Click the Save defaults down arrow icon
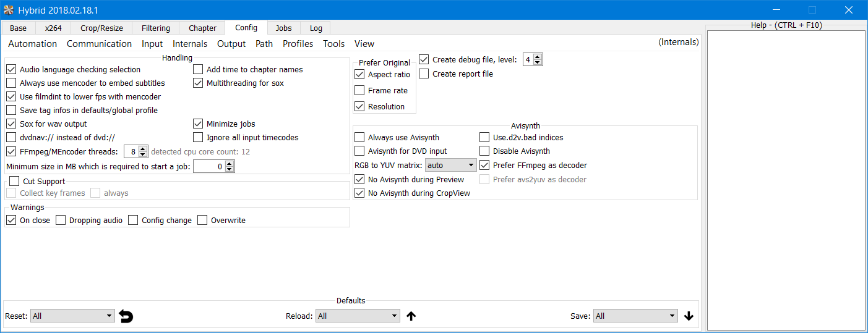The width and height of the screenshot is (868, 333). point(689,316)
